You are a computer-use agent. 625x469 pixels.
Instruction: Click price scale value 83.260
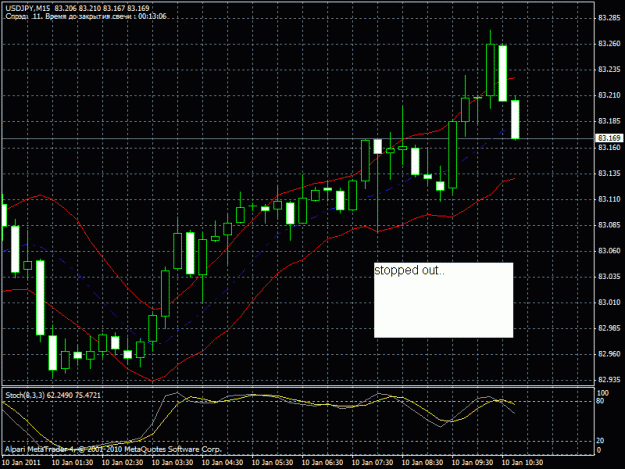(609, 43)
